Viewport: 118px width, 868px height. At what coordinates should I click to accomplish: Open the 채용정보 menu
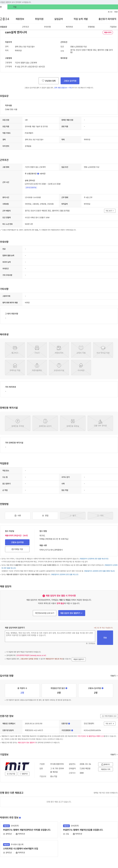tap(20, 19)
